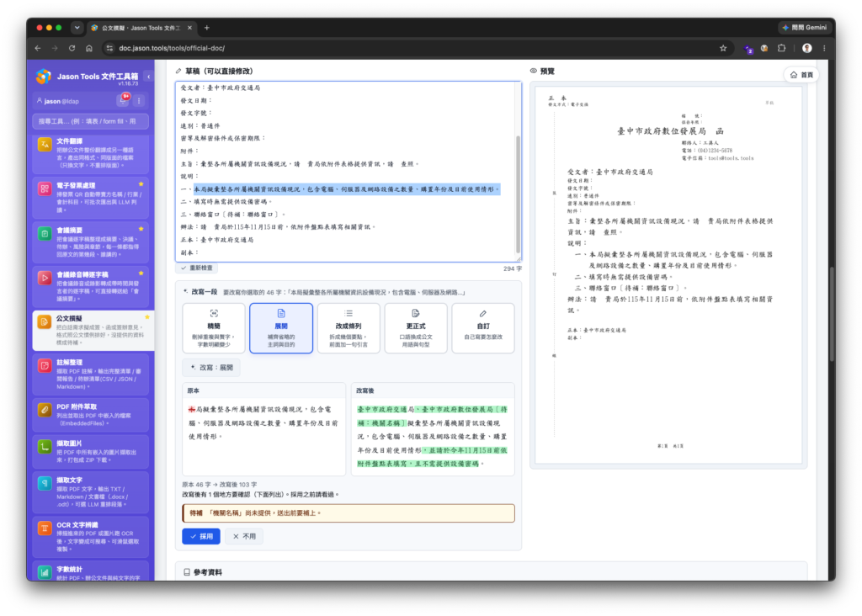Screen dimensions: 862x616
Task: Choose the 精簡 rewrite mode
Action: (x=214, y=328)
